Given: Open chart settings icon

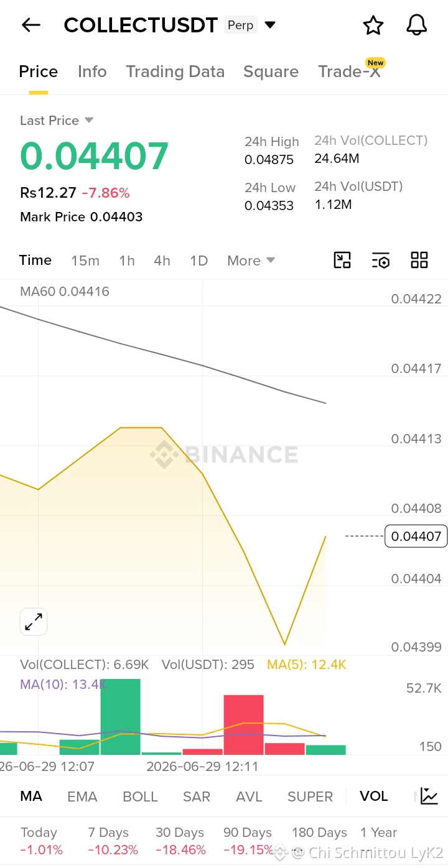Looking at the screenshot, I should pyautogui.click(x=381, y=261).
